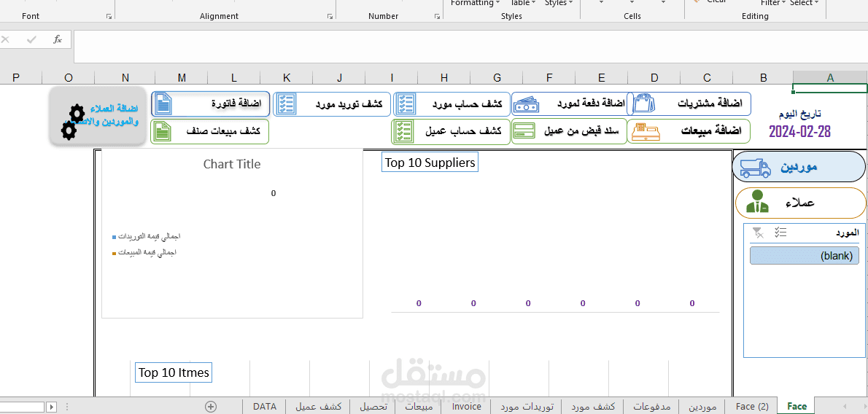This screenshot has width=868, height=414.
Task: Click the checklist icon for كشف حساب مورد
Action: [x=406, y=104]
